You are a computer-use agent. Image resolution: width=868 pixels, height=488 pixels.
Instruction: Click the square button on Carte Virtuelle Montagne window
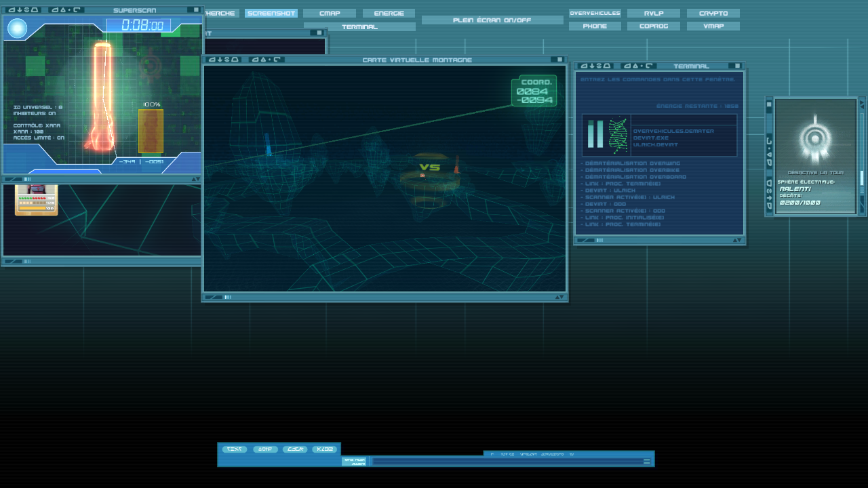coord(559,60)
